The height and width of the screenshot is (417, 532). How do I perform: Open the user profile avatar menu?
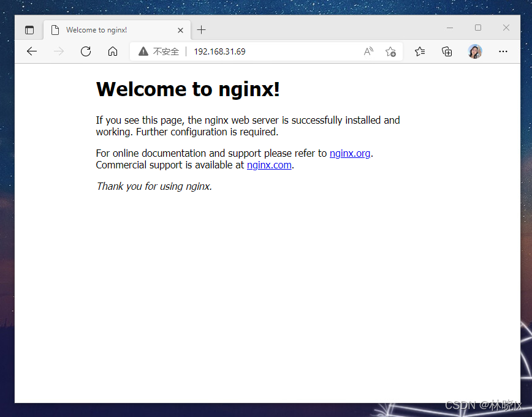tap(475, 51)
